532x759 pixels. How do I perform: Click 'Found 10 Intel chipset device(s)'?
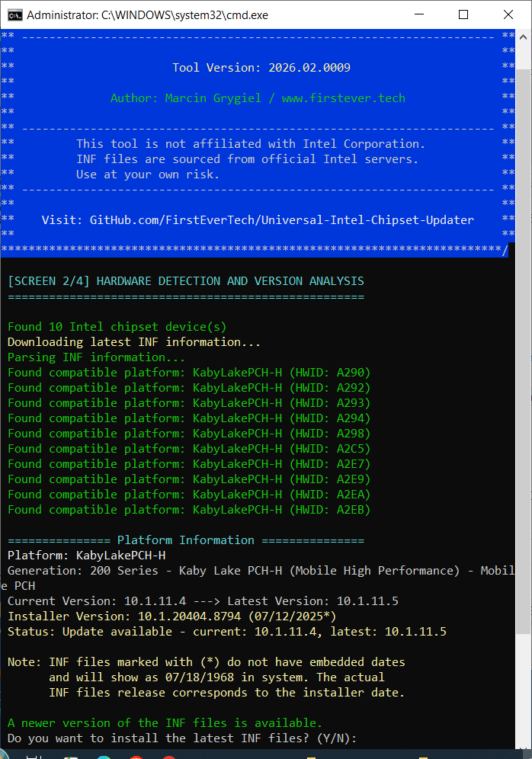(117, 327)
